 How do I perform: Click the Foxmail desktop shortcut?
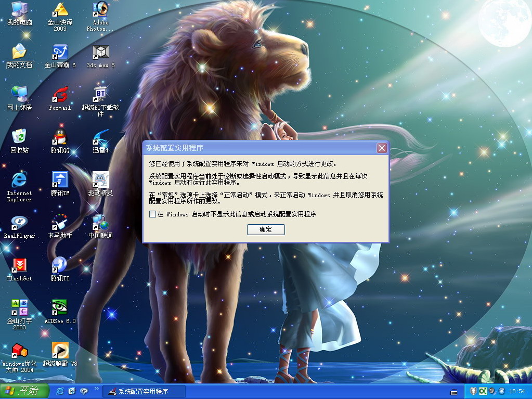pyautogui.click(x=60, y=98)
